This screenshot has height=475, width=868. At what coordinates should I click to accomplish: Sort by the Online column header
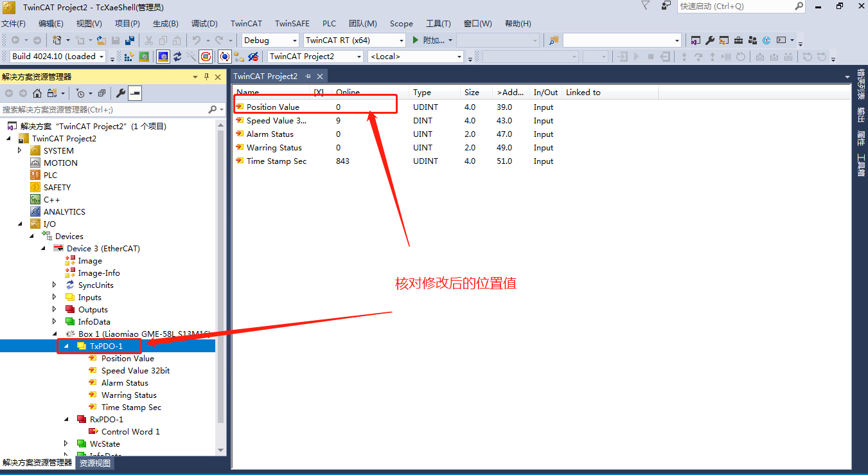point(369,93)
